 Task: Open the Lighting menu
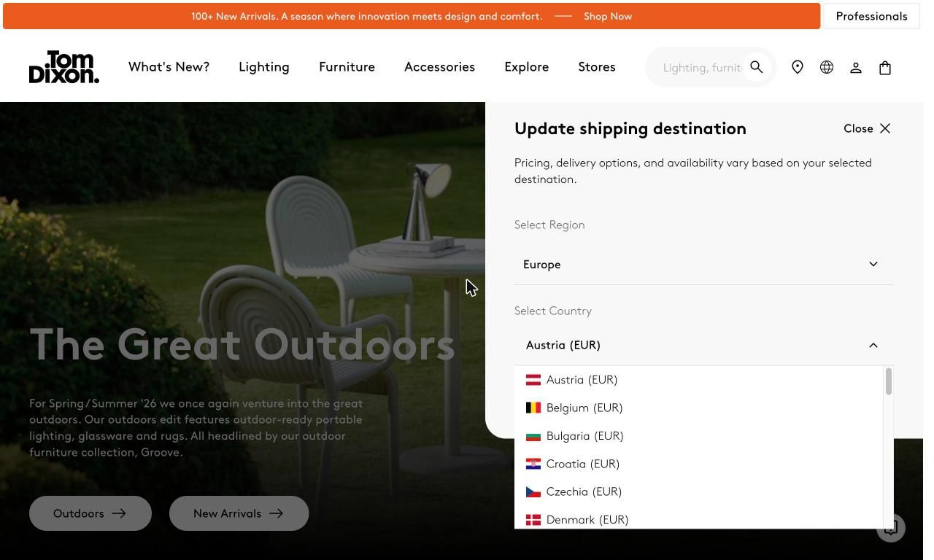(264, 67)
